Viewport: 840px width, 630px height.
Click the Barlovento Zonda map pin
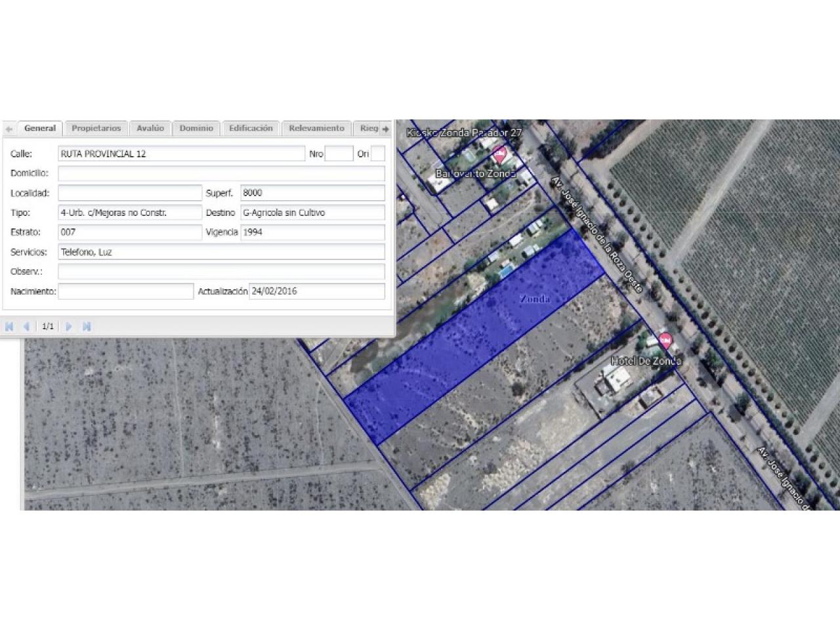pyautogui.click(x=499, y=156)
